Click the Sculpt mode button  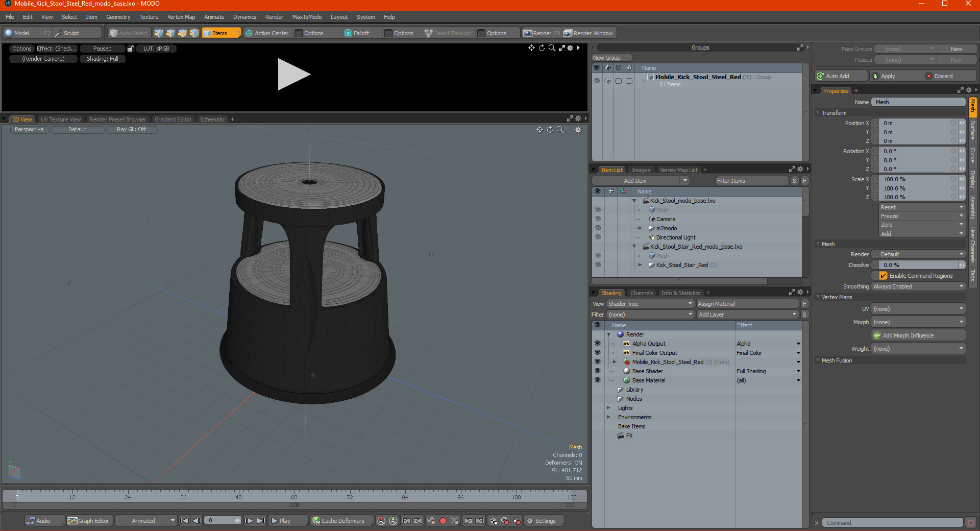[x=77, y=33]
